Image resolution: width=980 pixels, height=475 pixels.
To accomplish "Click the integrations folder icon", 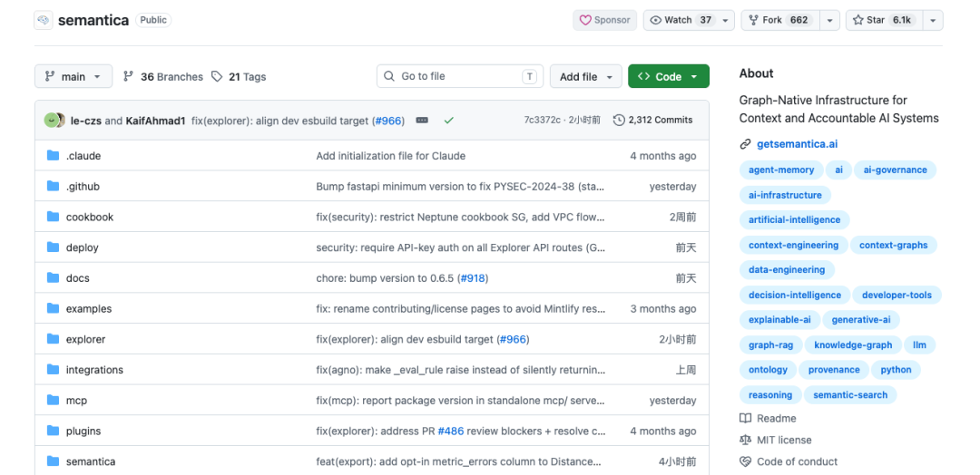I will [54, 370].
